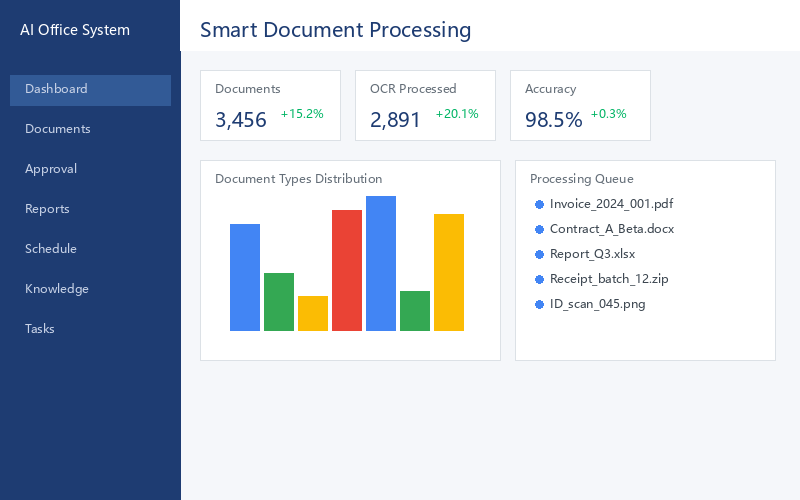Click the tallest blue chart bar

pos(381,263)
